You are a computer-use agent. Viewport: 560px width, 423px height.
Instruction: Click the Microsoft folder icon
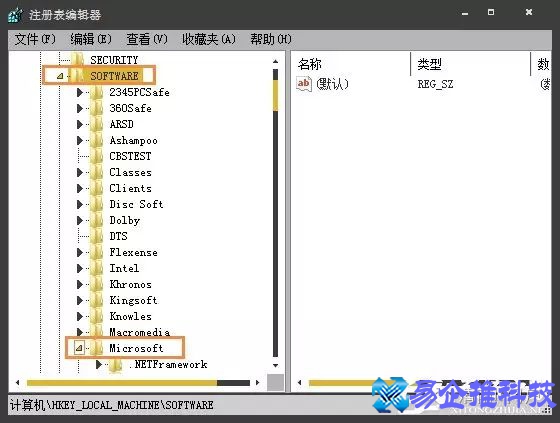(97, 348)
